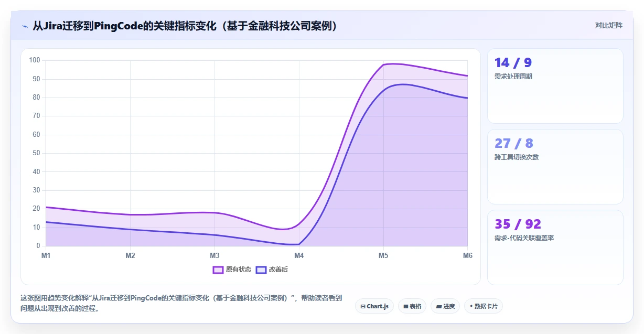Click the description paragraph below the chart
Viewport: 644px width, 334px height.
point(181,303)
